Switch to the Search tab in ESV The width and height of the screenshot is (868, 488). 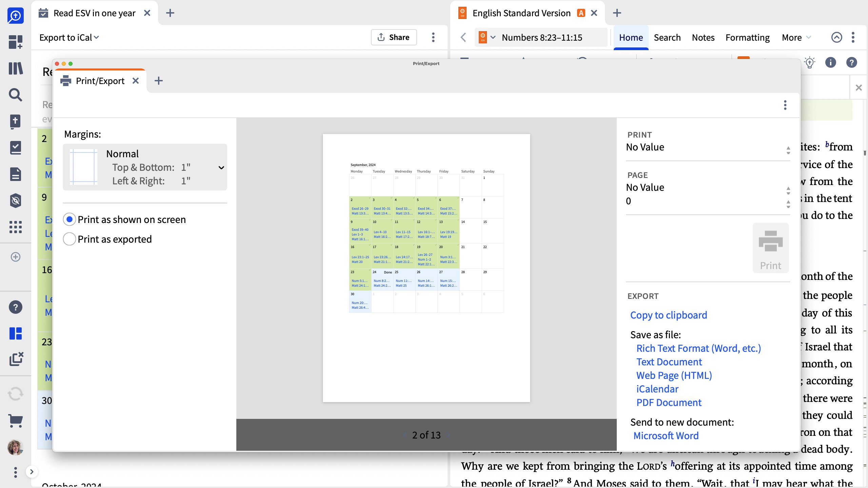667,37
